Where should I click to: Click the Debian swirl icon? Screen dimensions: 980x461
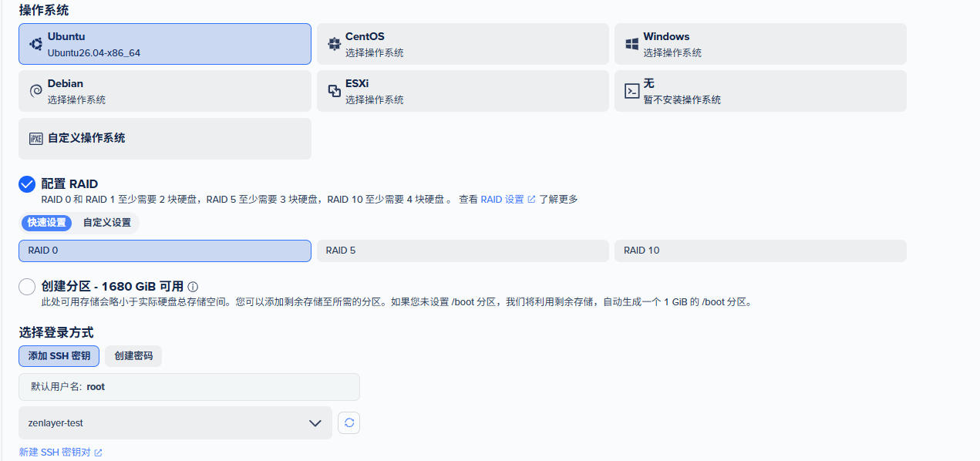35,91
